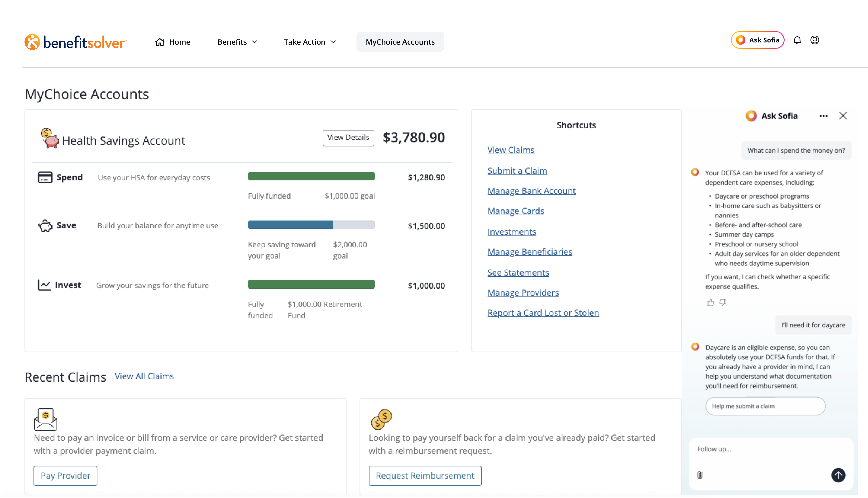Give thumbs down to Sofia's response

[723, 302]
